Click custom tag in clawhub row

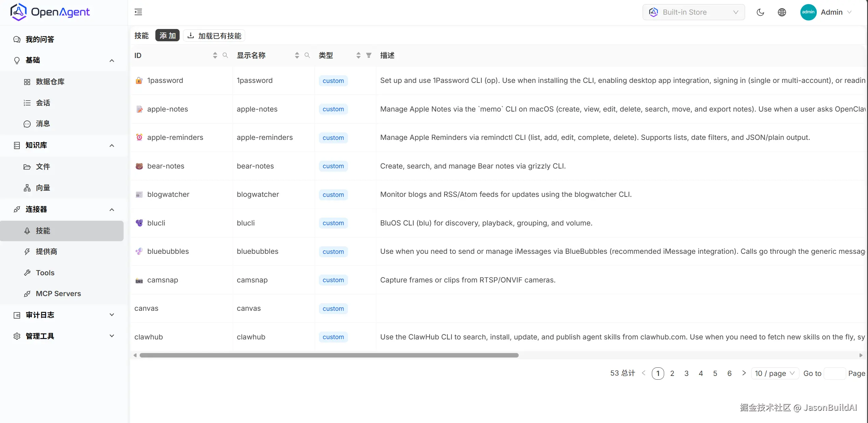[333, 337]
